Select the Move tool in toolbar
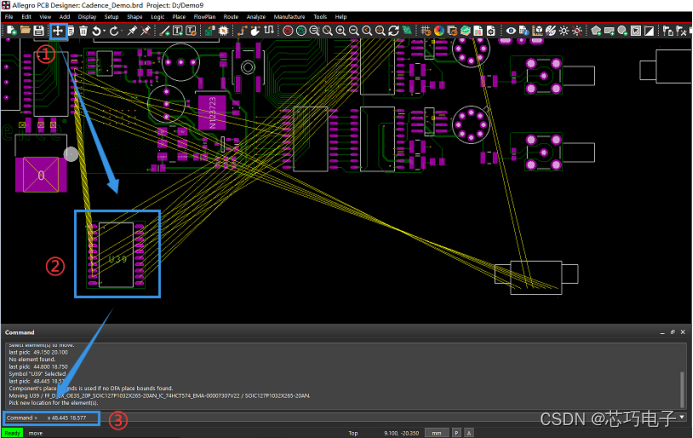Image resolution: width=693 pixels, height=438 pixels. click(x=58, y=31)
